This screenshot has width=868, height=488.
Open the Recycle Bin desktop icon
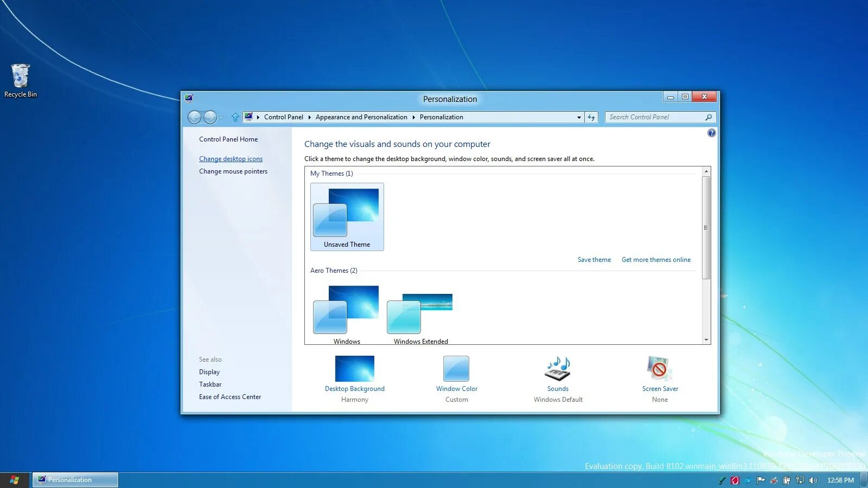20,81
